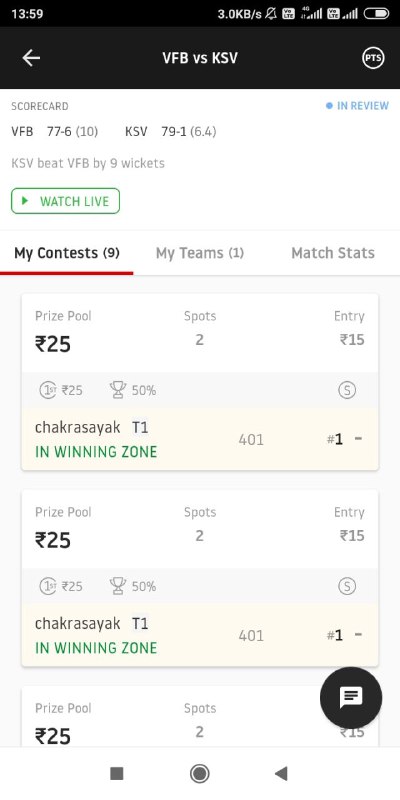
Task: Tap second contest's trophy 50% icon
Action: [133, 586]
